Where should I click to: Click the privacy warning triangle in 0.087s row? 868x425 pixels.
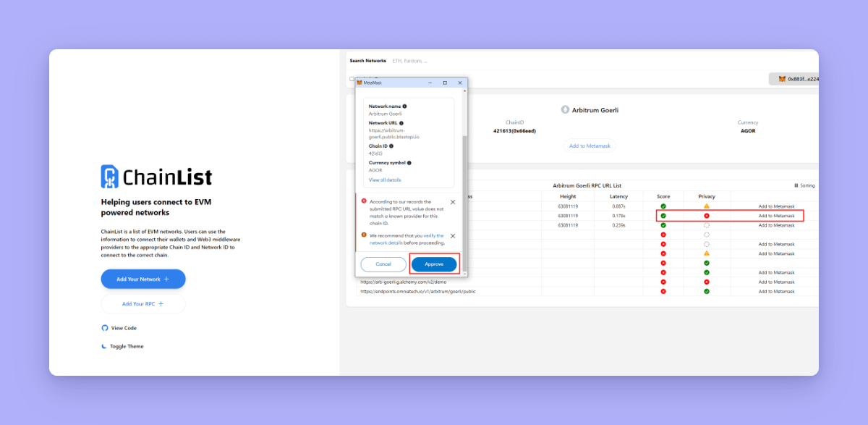click(707, 206)
